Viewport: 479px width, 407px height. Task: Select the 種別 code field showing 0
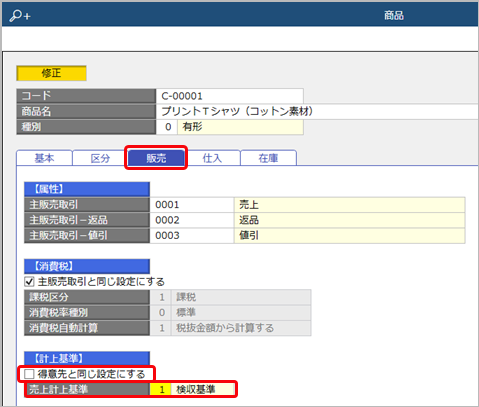[x=167, y=127]
